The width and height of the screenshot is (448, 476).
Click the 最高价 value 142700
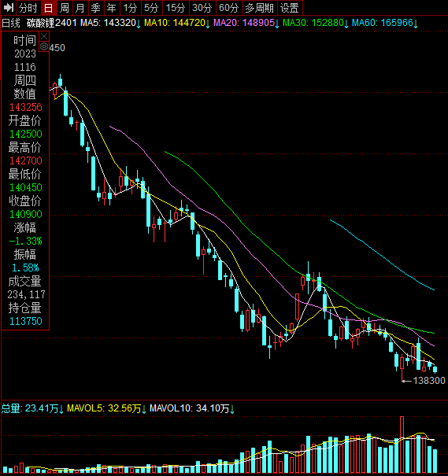coord(25,161)
